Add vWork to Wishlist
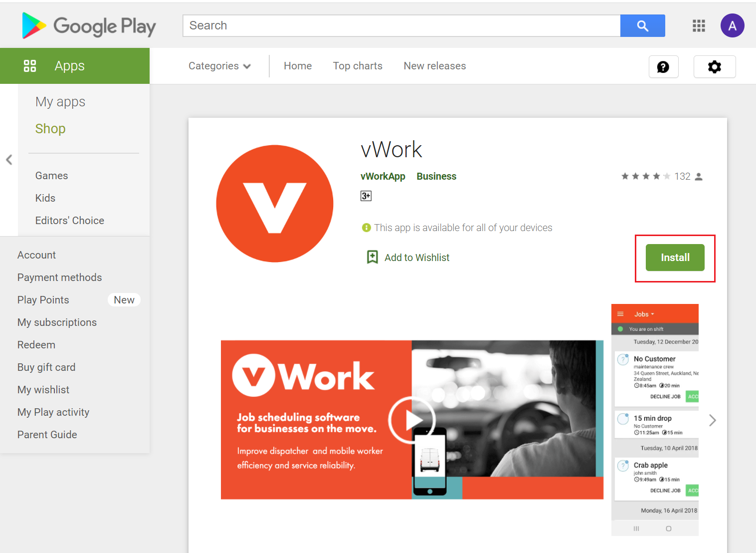 tap(408, 258)
